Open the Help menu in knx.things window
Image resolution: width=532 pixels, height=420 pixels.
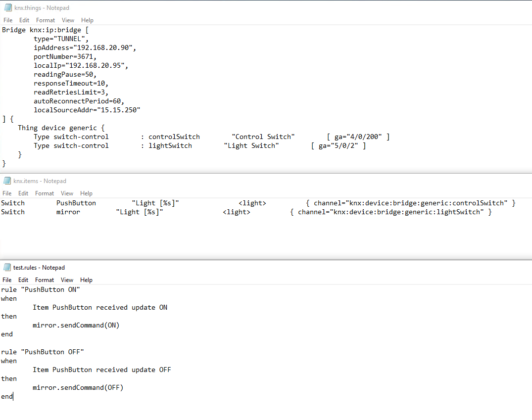click(x=87, y=20)
